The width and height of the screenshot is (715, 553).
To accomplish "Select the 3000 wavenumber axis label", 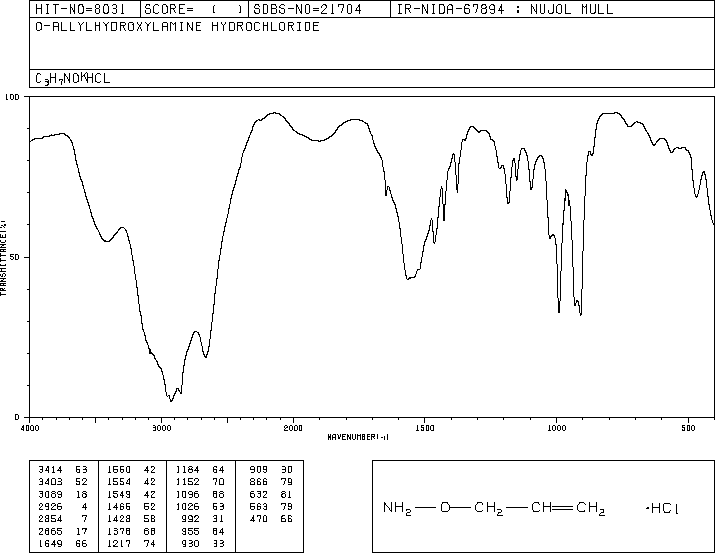I will 161,428.
